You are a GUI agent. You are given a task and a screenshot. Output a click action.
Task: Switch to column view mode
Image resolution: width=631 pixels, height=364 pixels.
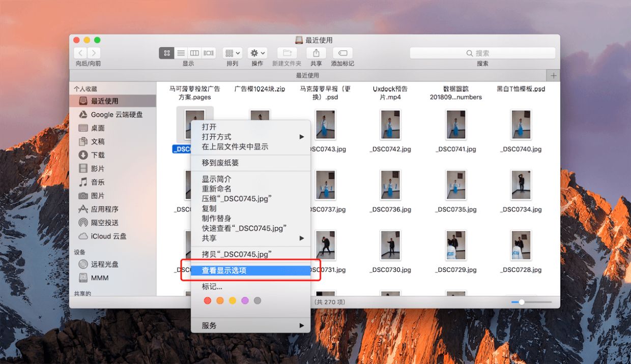[194, 53]
